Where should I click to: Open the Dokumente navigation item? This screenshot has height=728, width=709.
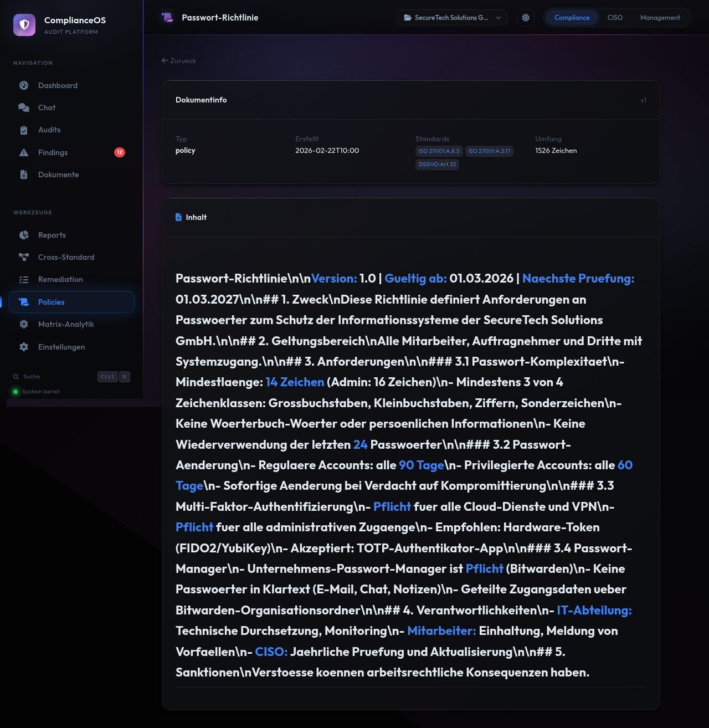58,175
